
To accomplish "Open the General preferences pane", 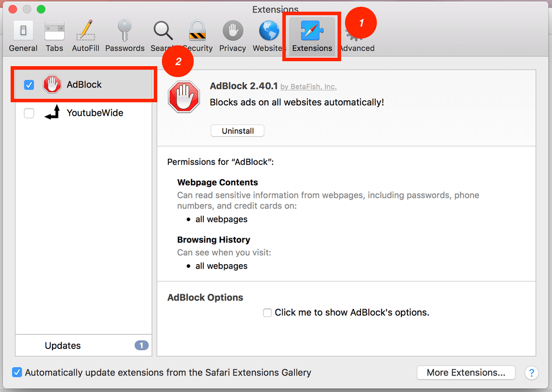I will pyautogui.click(x=23, y=32).
